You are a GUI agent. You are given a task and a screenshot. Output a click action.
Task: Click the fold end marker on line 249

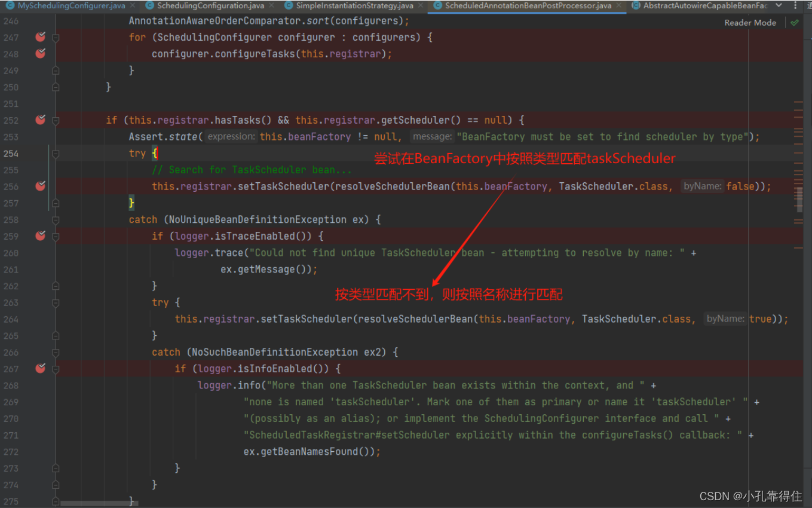click(56, 70)
